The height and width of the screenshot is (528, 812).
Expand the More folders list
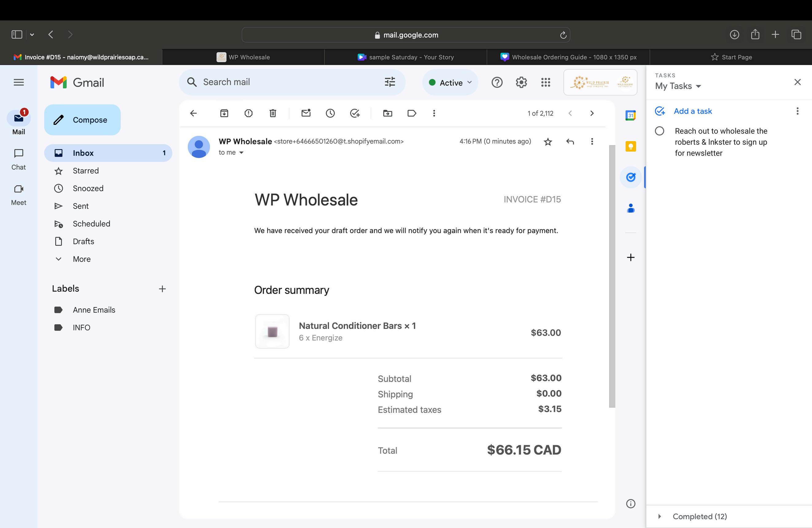(x=82, y=259)
